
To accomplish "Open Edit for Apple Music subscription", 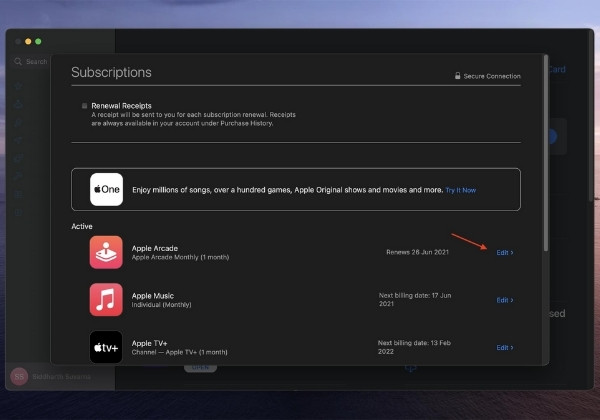I will (x=505, y=300).
